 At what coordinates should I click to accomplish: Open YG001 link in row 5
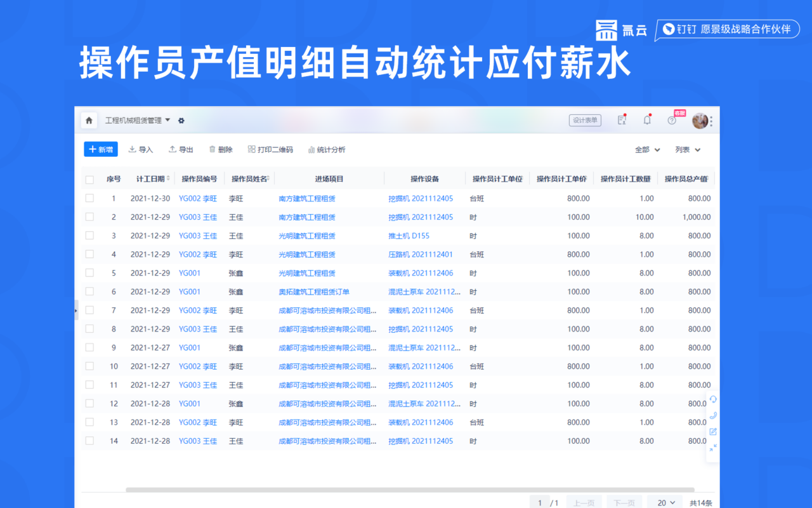pos(190,273)
